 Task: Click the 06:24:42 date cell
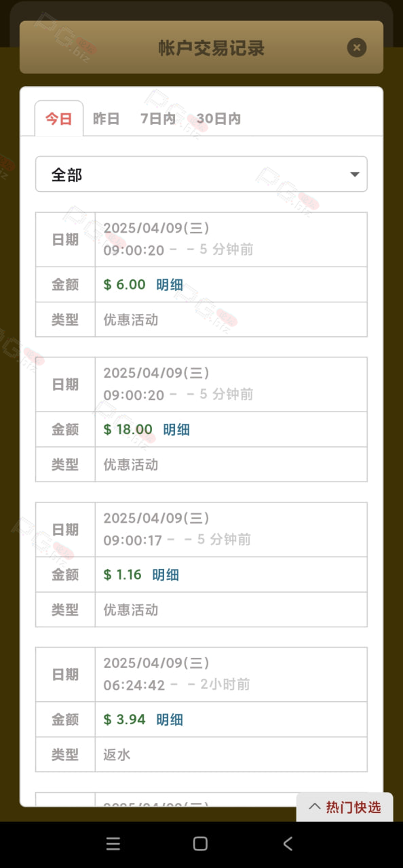click(231, 674)
